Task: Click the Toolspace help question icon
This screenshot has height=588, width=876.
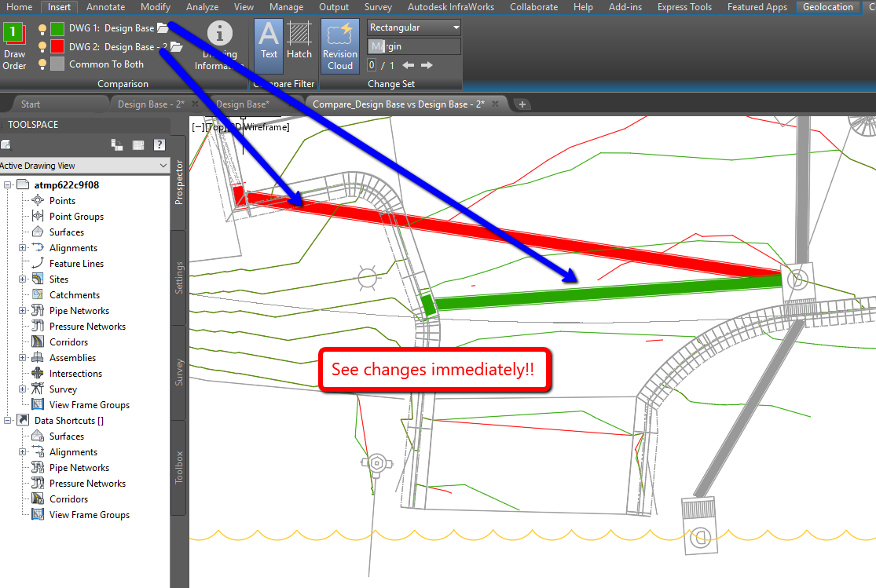Action: coord(159,145)
